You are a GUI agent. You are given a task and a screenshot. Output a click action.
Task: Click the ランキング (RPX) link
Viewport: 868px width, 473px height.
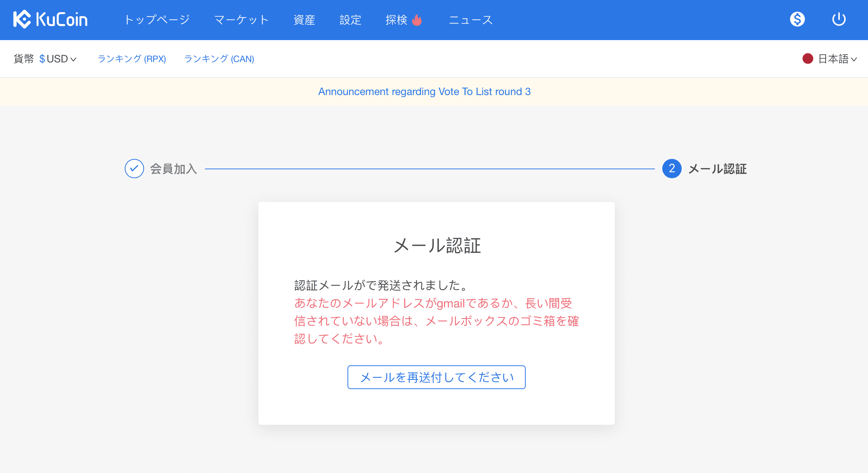click(132, 59)
